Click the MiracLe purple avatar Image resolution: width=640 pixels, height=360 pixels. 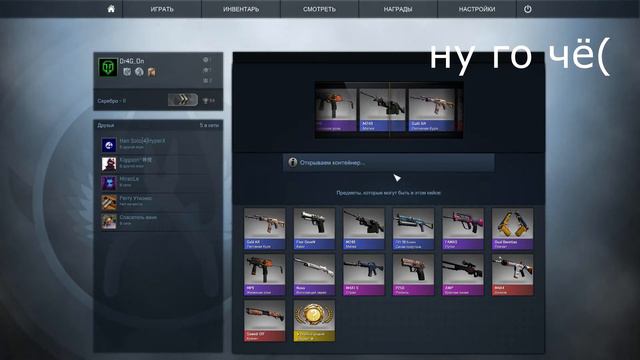pos(109,183)
